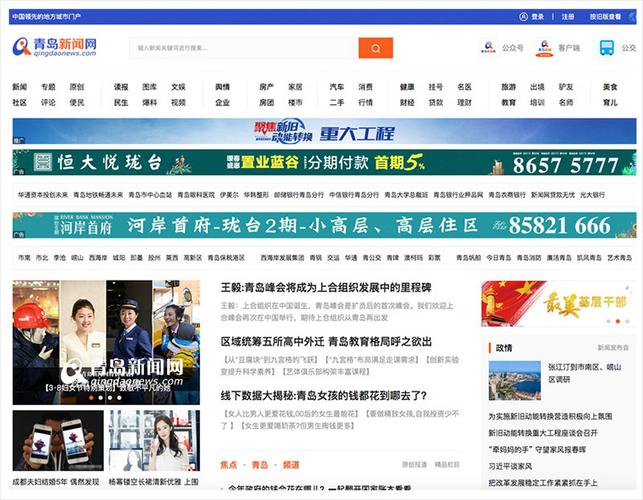Click the 重大工程 blue banner
The width and height of the screenshot is (643, 500).
point(324,131)
